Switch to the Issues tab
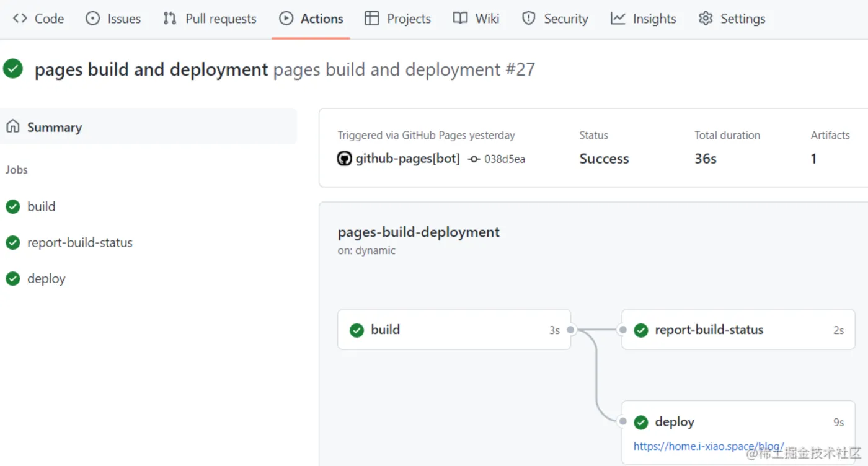Viewport: 868px width, 466px height. pyautogui.click(x=113, y=19)
